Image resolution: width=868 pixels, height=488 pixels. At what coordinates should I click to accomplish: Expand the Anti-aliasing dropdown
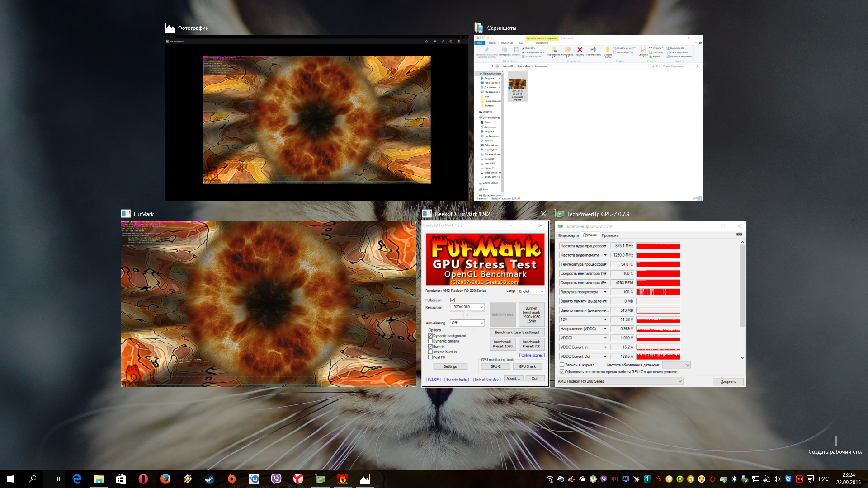(x=467, y=323)
